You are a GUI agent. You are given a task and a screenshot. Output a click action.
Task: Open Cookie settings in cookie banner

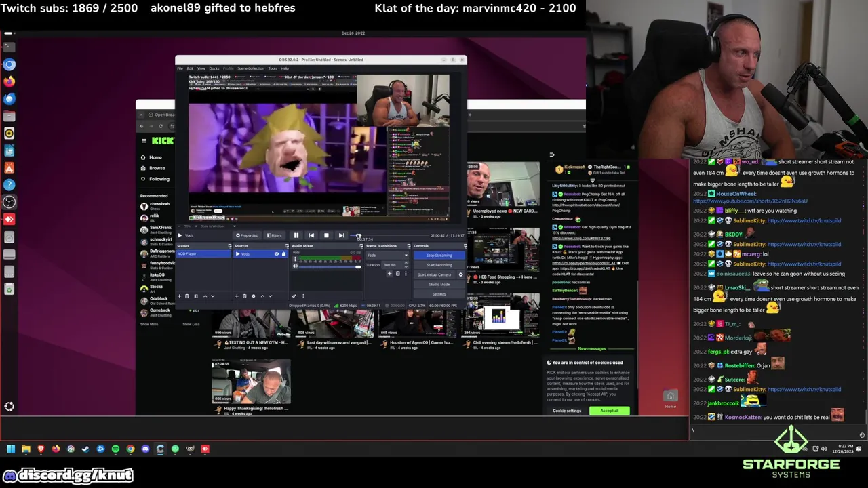point(567,411)
